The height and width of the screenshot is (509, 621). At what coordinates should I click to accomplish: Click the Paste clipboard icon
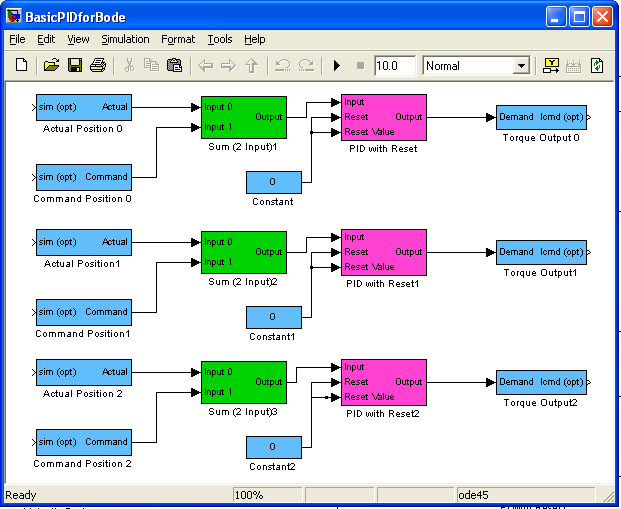coord(174,66)
